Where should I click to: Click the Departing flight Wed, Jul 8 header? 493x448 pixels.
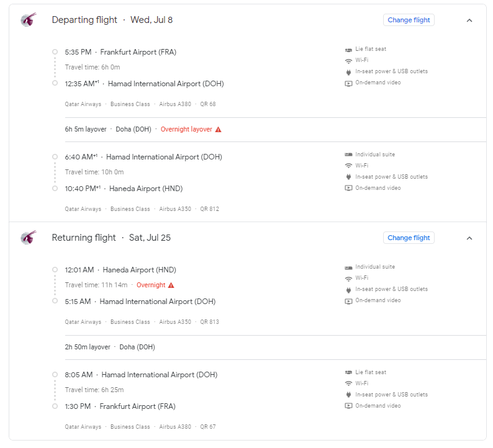click(112, 20)
